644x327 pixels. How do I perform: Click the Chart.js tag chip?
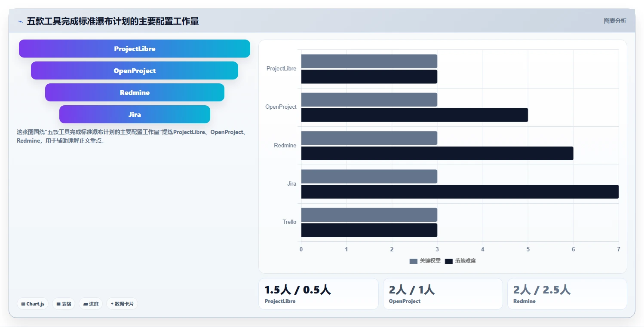point(33,304)
